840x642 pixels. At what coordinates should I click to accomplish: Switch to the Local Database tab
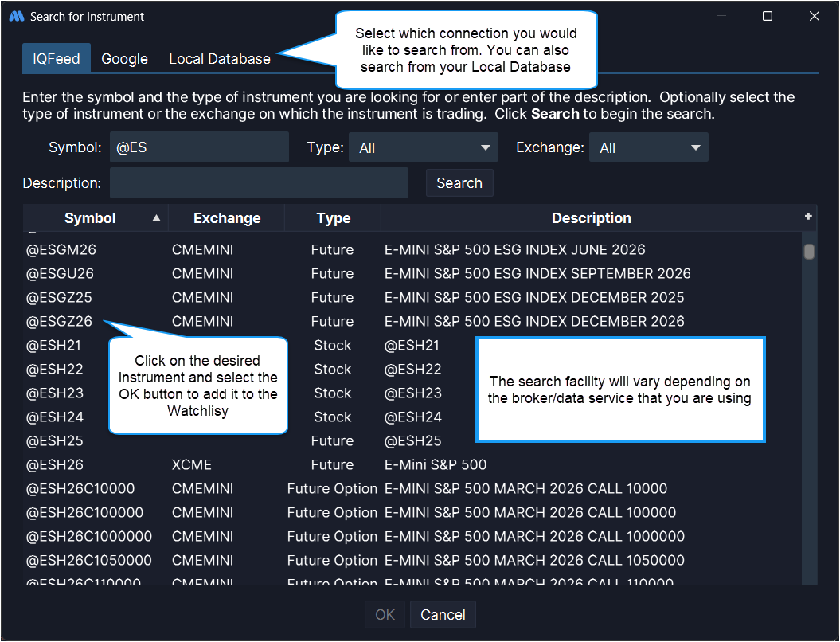(220, 59)
